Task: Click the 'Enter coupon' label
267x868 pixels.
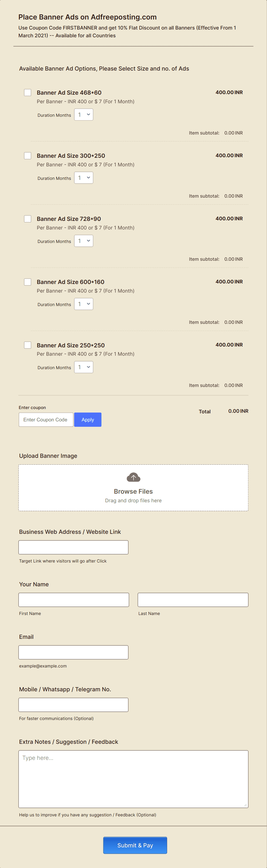Action: (32, 407)
